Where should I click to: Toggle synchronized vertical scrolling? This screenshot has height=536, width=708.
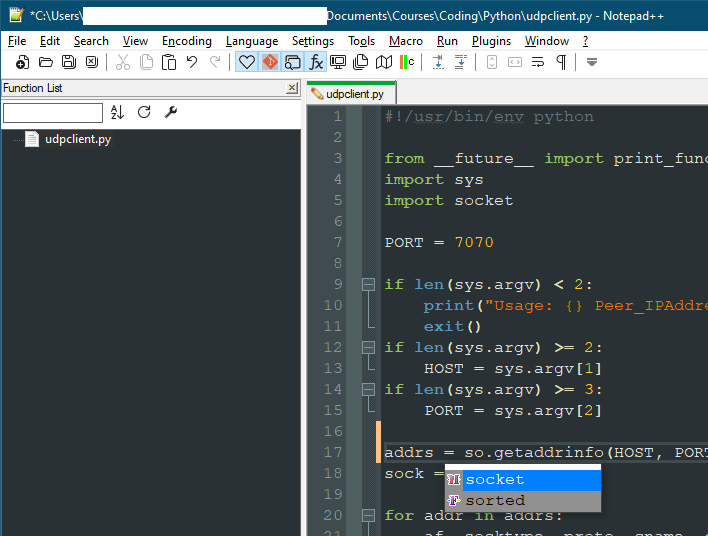[492, 62]
